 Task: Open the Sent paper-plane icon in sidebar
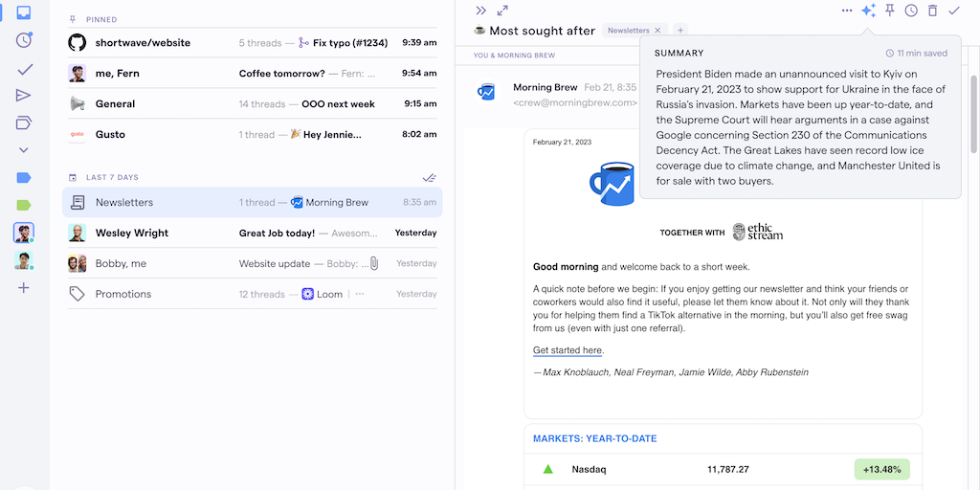pyautogui.click(x=24, y=95)
